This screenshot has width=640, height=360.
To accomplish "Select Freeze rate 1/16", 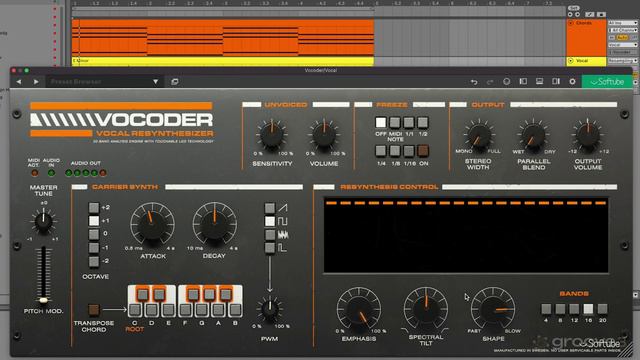I will tap(409, 151).
